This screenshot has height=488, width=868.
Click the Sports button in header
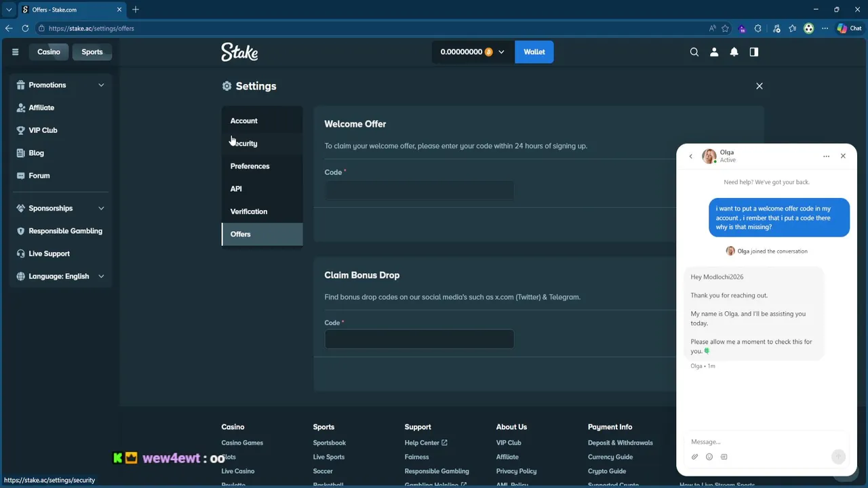click(x=92, y=52)
